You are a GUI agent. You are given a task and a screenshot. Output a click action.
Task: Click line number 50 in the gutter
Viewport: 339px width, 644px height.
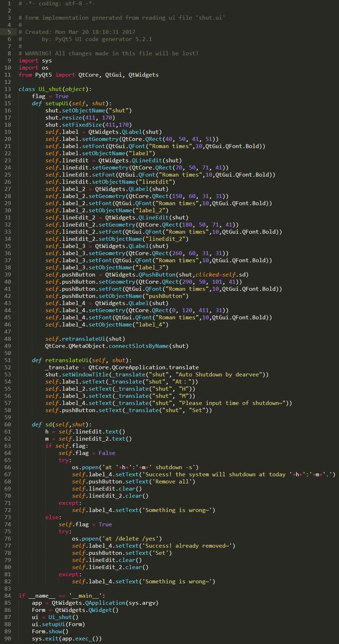(x=7, y=353)
